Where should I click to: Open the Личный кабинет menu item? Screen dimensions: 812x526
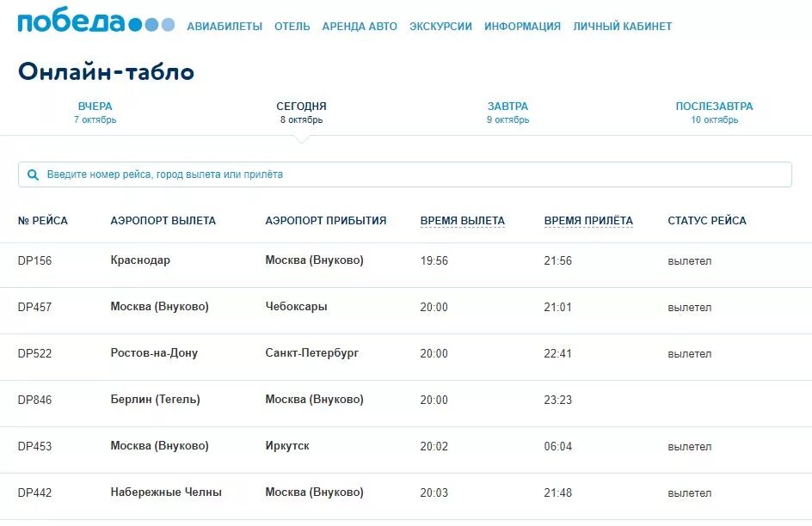click(623, 27)
